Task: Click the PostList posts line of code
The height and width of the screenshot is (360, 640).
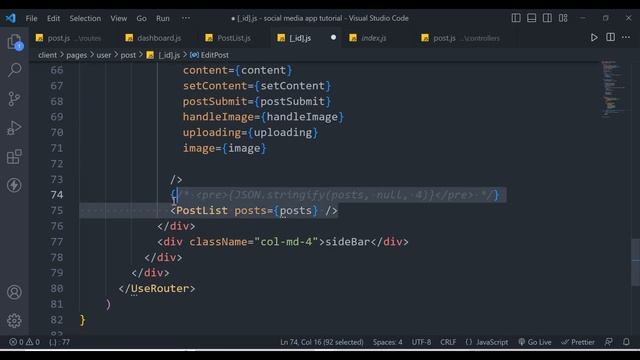Action: coord(254,211)
